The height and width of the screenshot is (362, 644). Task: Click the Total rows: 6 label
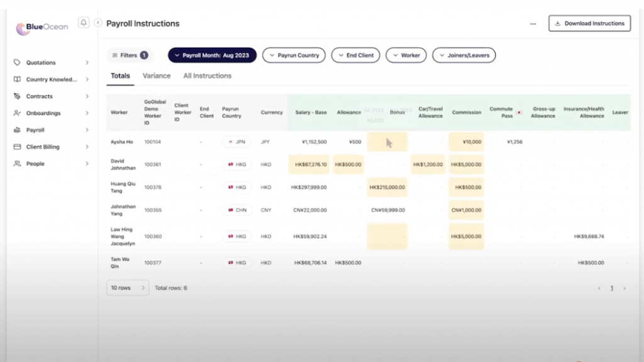[171, 288]
